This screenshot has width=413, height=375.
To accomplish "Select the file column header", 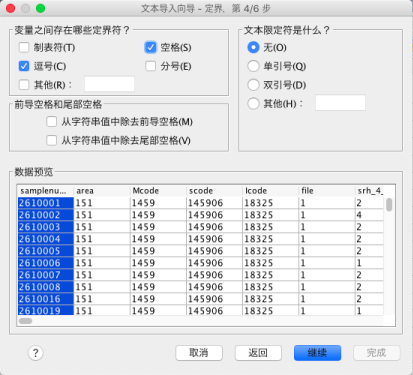I will (327, 191).
